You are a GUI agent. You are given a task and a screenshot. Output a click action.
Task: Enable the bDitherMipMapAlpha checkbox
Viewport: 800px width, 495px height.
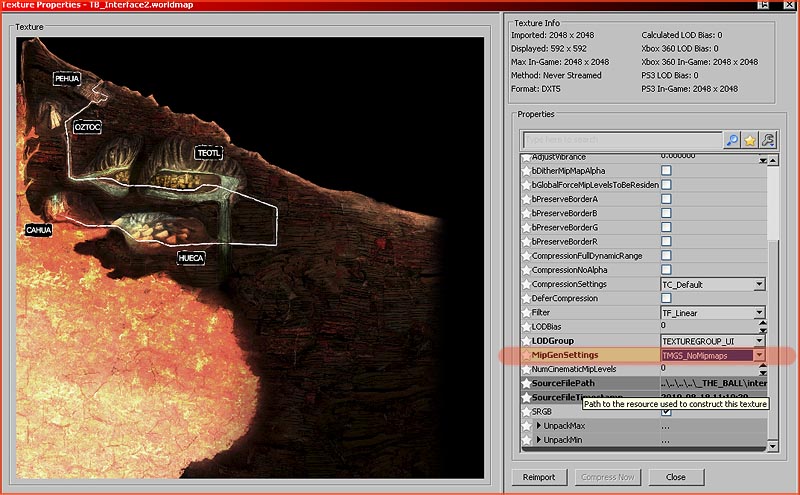click(666, 170)
